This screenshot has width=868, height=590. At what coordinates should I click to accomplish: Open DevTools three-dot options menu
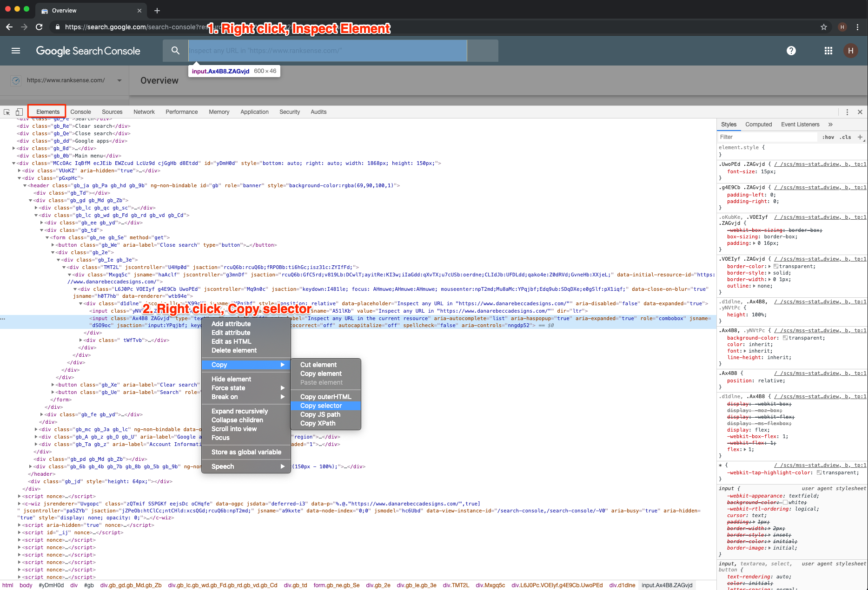click(847, 112)
